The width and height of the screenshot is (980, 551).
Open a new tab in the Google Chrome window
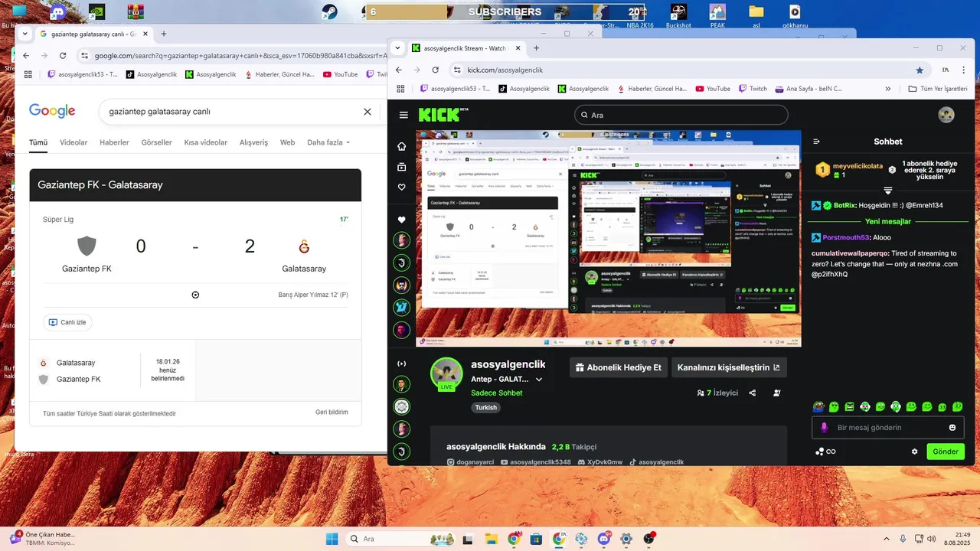pyautogui.click(x=164, y=34)
